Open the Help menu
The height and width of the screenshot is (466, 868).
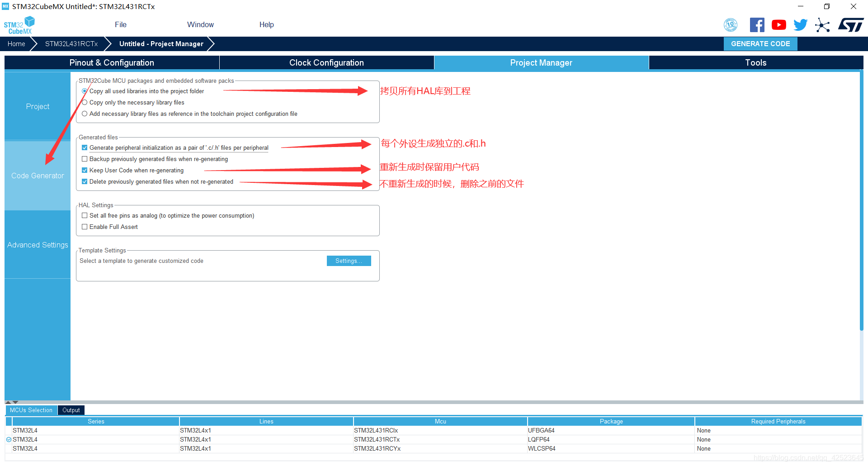(x=266, y=24)
